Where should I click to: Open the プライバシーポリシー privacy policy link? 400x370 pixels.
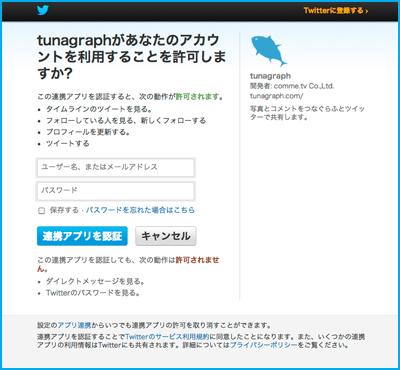pos(263,345)
